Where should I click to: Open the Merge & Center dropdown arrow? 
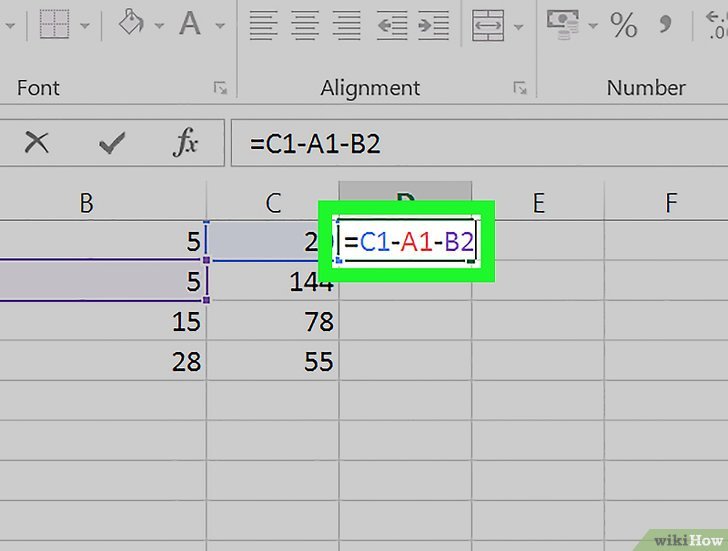click(519, 26)
